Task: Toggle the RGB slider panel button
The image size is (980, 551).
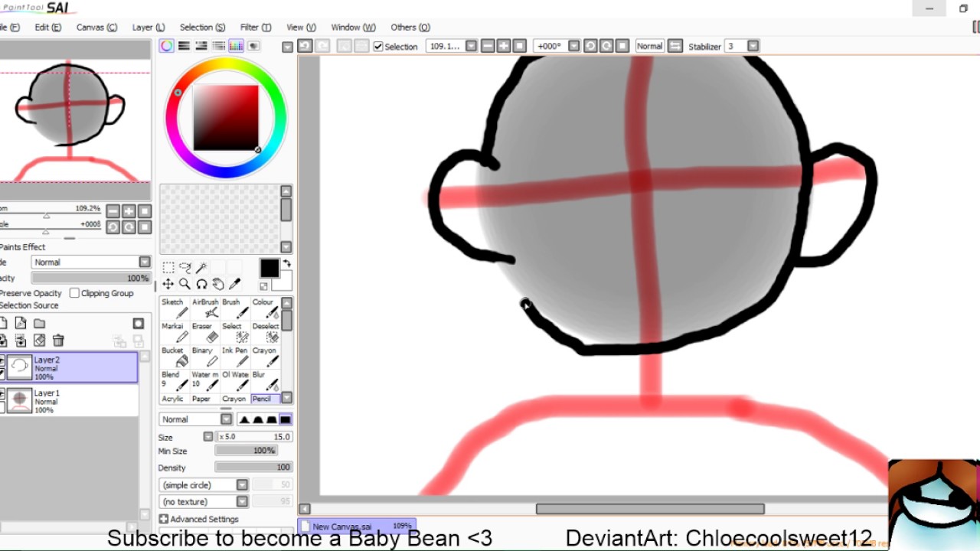Action: [184, 46]
